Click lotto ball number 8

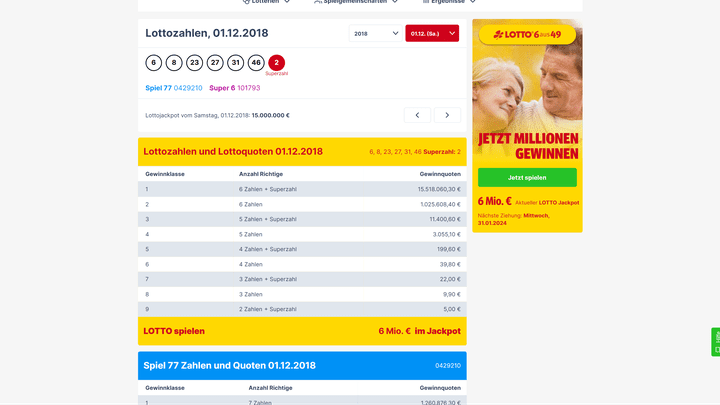174,62
